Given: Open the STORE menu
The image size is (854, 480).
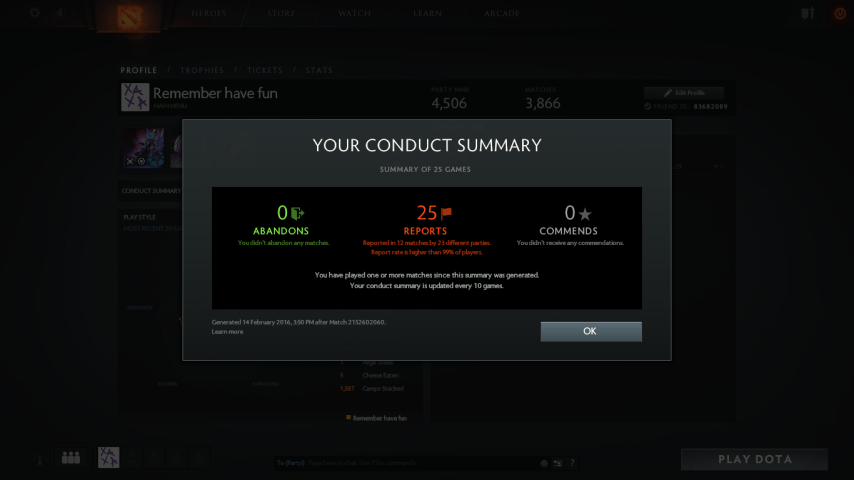Looking at the screenshot, I should tap(281, 13).
